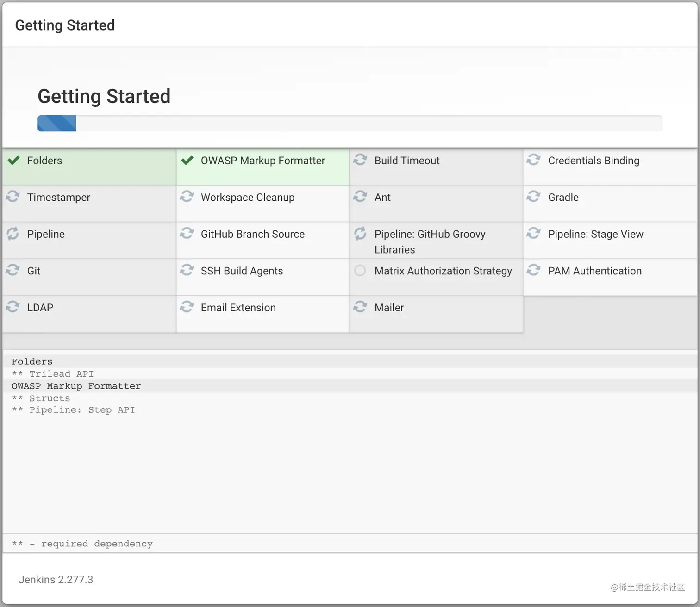This screenshot has width=700, height=607.
Task: Click the checkmark beside OWASP Markup Formatter
Action: pos(187,161)
